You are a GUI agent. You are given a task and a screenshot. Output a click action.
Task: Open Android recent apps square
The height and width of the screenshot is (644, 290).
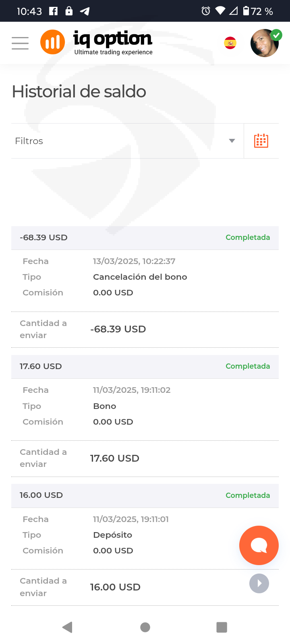pyautogui.click(x=222, y=627)
